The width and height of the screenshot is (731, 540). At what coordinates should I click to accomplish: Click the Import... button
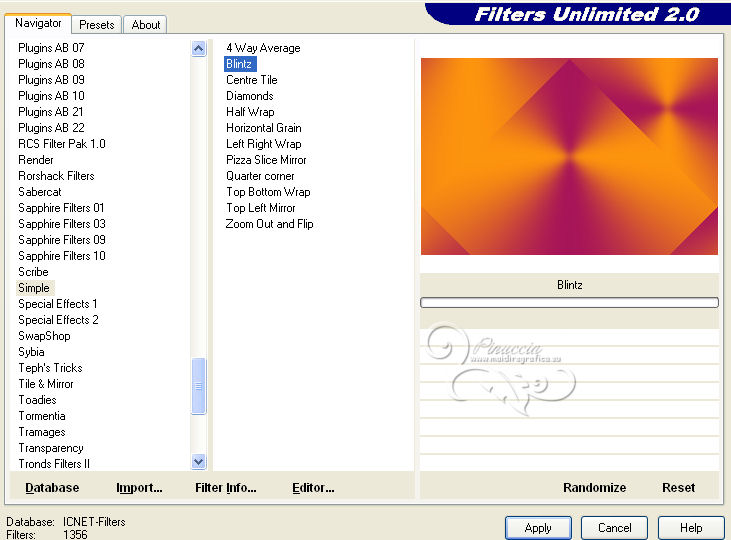[x=139, y=488]
